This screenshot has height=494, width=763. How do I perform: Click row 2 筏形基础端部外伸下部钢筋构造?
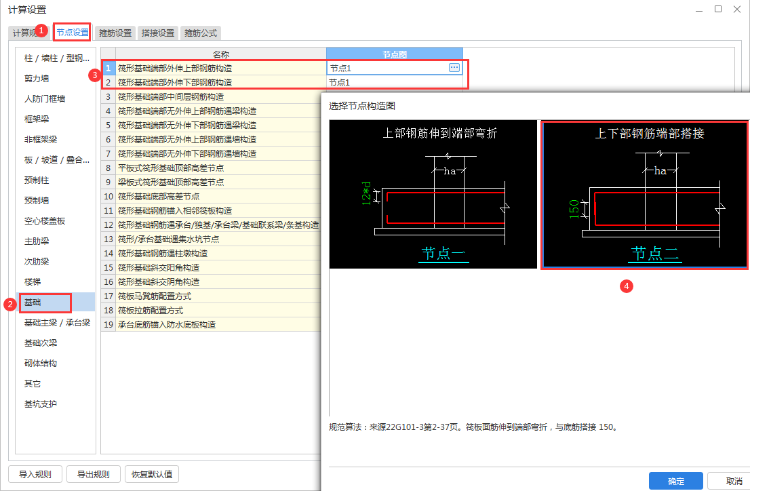point(220,82)
